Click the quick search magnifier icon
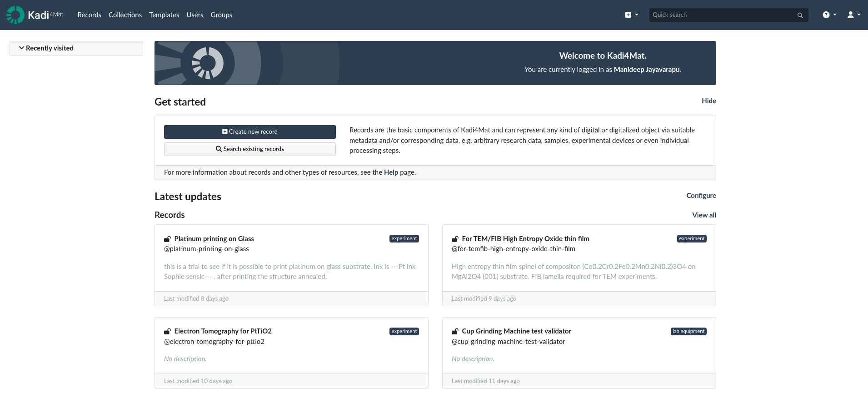 click(x=800, y=15)
